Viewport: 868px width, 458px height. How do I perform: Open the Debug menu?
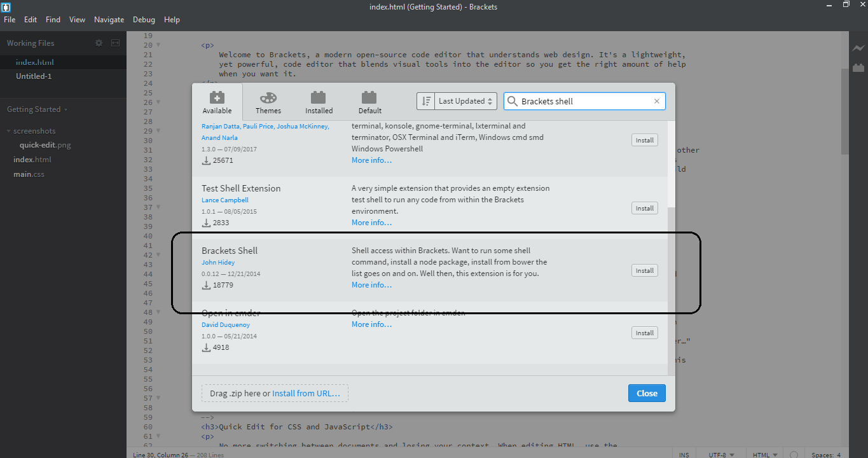144,20
